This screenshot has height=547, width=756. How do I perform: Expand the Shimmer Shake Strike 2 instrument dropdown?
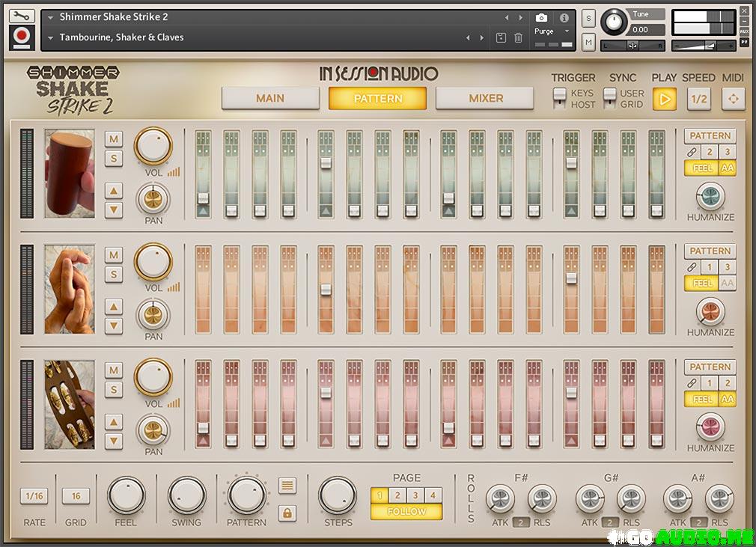[x=50, y=17]
